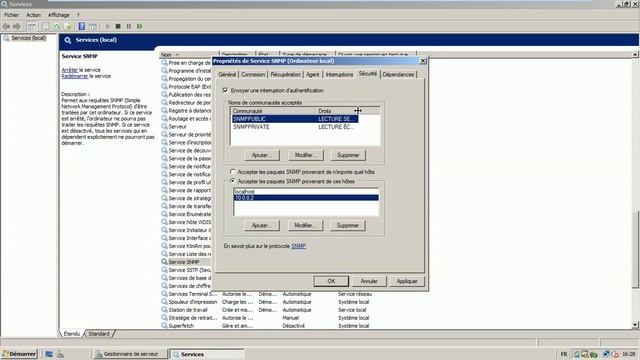This screenshot has width=640, height=360.
Task: Click Modifier under the hosts list
Action: 306,225
